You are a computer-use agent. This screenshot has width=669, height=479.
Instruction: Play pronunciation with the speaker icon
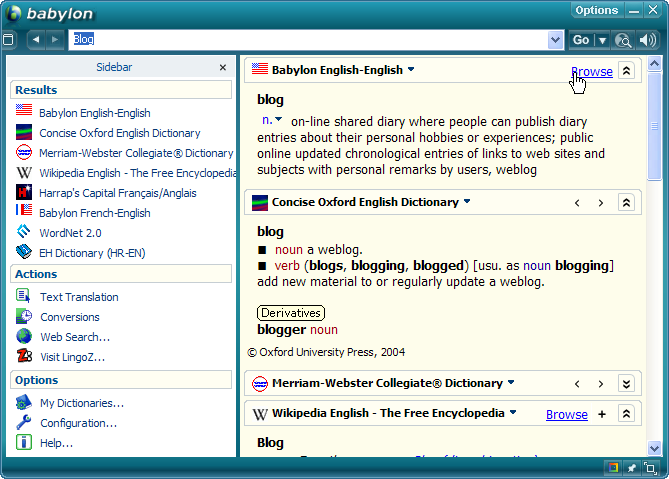click(x=647, y=40)
